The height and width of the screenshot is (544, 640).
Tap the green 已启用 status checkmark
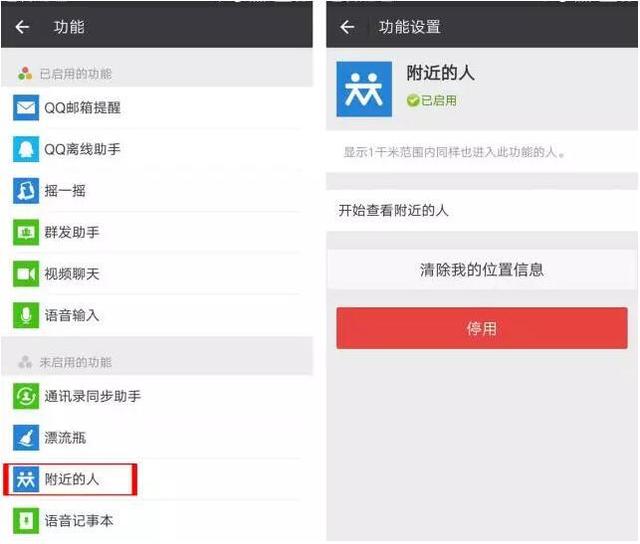click(x=413, y=100)
